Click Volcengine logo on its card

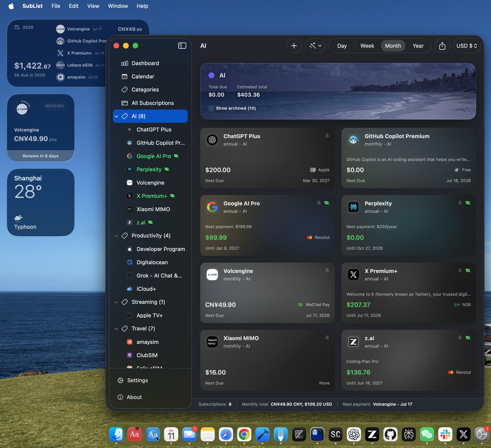point(212,275)
